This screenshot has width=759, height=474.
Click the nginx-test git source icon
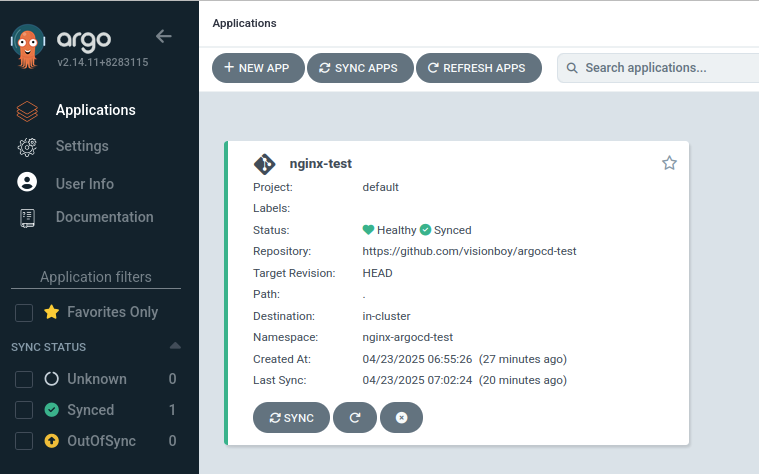coord(264,164)
